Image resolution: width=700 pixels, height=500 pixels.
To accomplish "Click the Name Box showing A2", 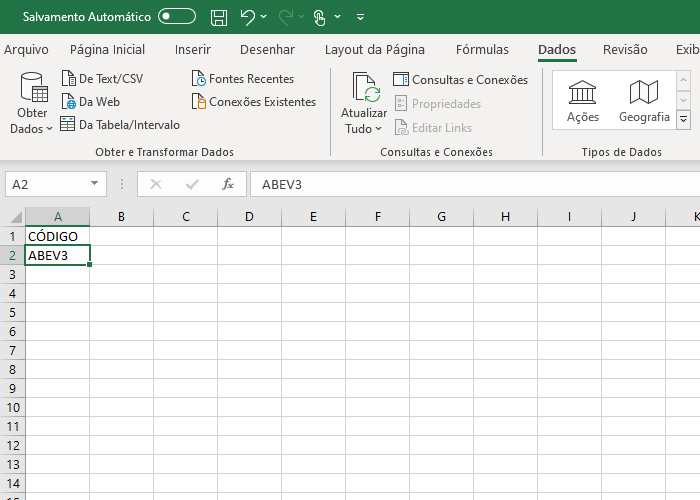I will pyautogui.click(x=56, y=184).
